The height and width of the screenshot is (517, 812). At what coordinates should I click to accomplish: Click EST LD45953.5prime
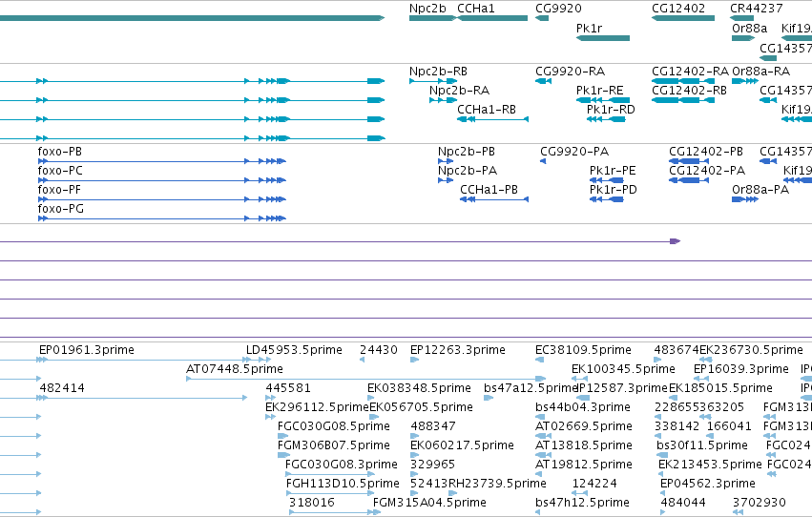(x=294, y=350)
